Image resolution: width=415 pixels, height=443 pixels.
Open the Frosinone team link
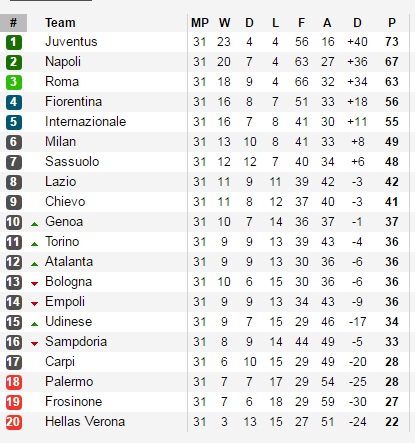74,402
